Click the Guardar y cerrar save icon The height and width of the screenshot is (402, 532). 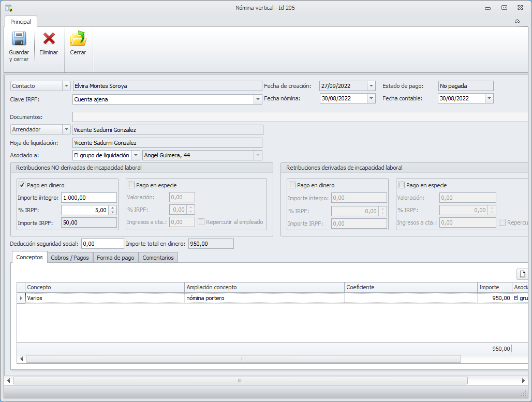[x=19, y=39]
